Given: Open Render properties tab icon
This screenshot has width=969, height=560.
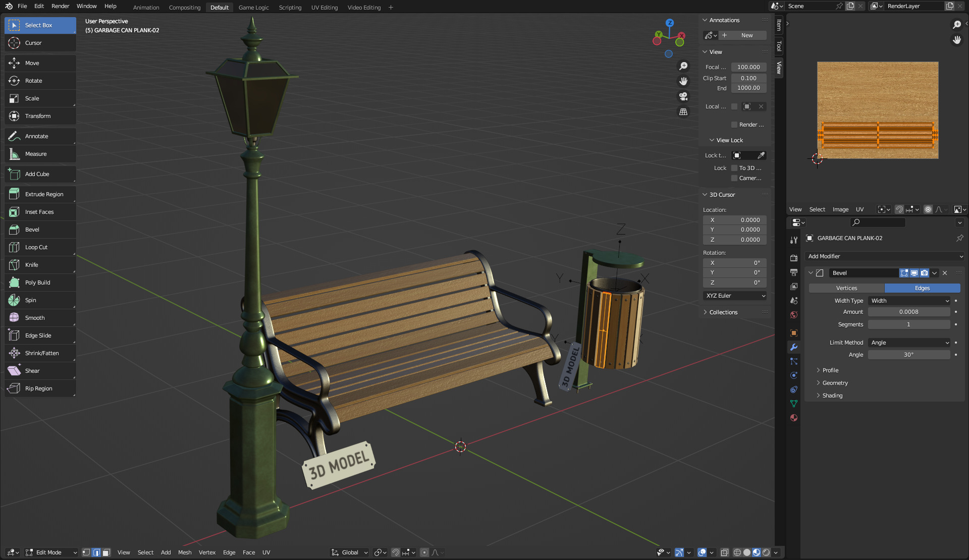Looking at the screenshot, I should click(794, 258).
